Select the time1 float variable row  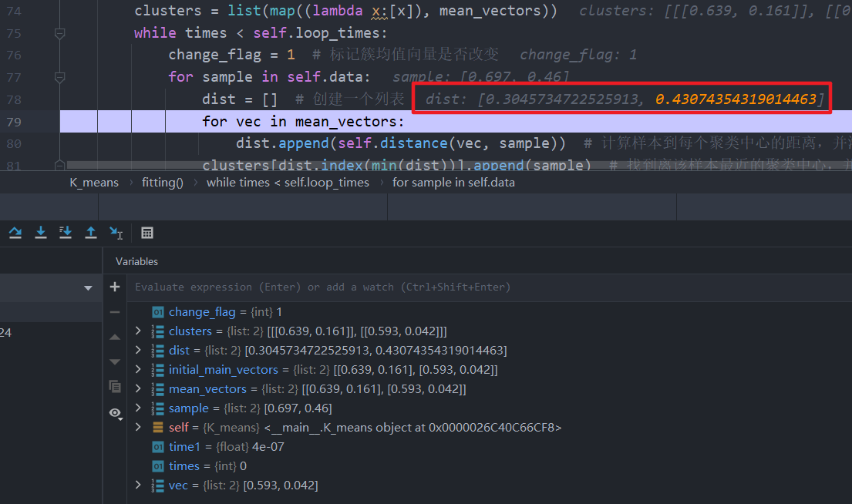pyautogui.click(x=489, y=446)
